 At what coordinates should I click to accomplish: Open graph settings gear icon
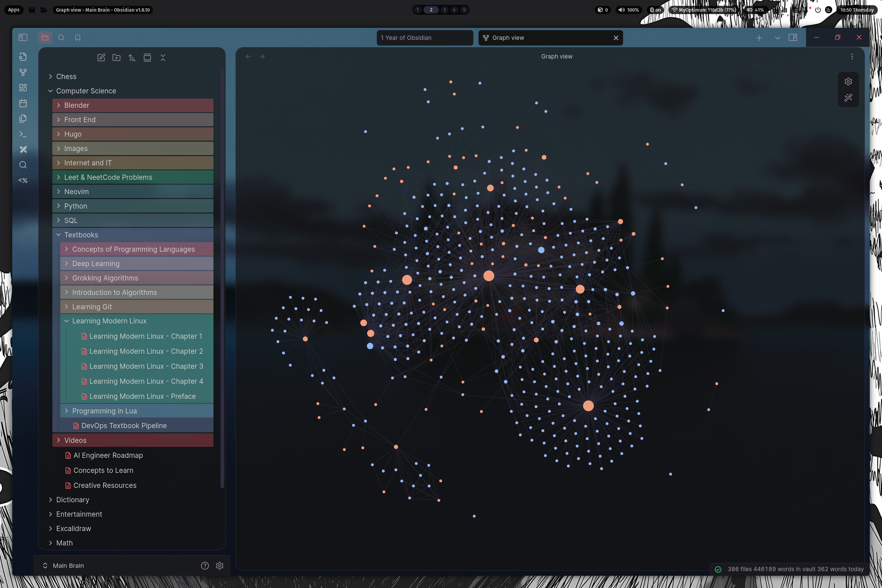848,81
